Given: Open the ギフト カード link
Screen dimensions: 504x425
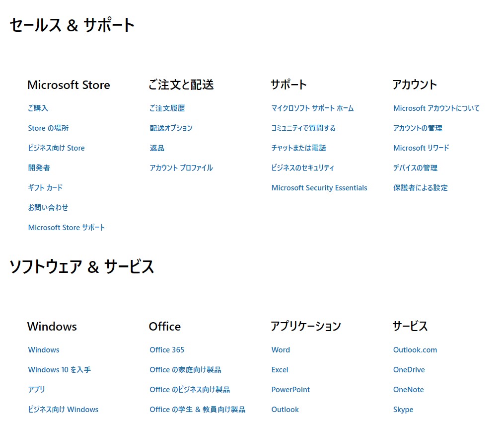Looking at the screenshot, I should [45, 187].
